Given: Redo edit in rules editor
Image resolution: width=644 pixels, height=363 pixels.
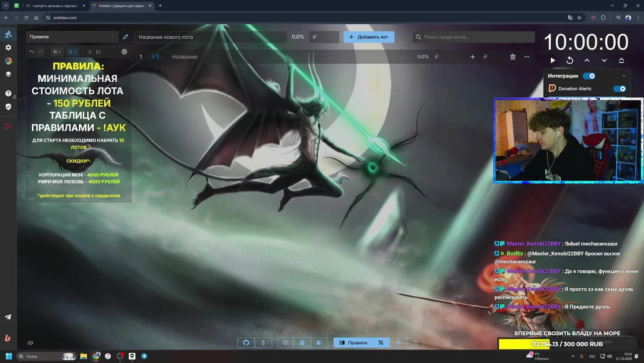Looking at the screenshot, I should pos(41,51).
